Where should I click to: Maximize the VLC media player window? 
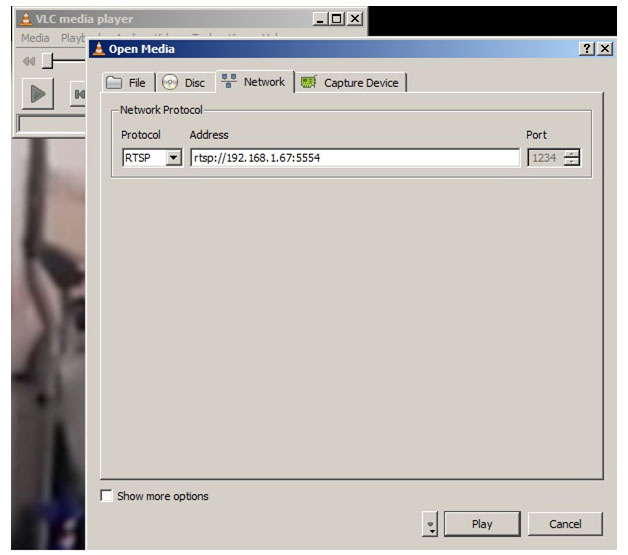(337, 19)
